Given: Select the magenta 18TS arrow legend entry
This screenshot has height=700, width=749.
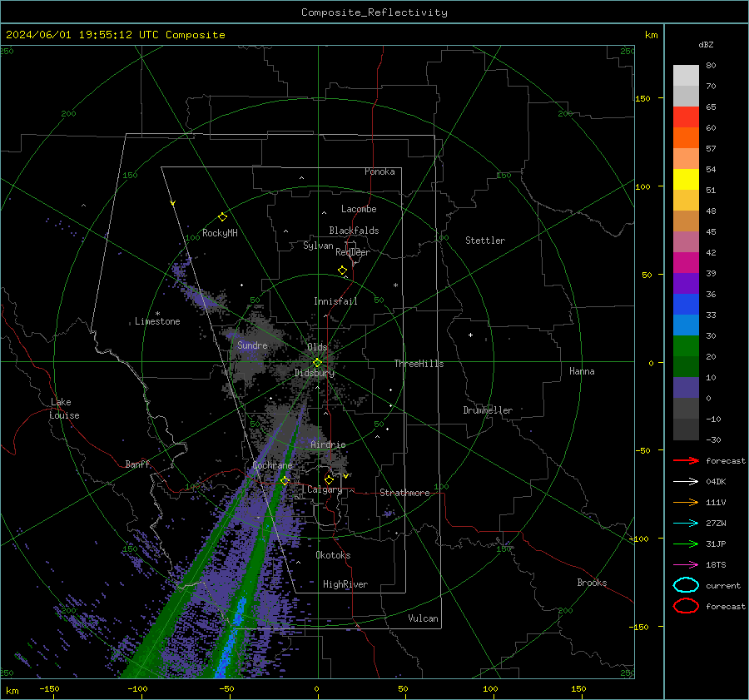Looking at the screenshot, I should pos(686,565).
